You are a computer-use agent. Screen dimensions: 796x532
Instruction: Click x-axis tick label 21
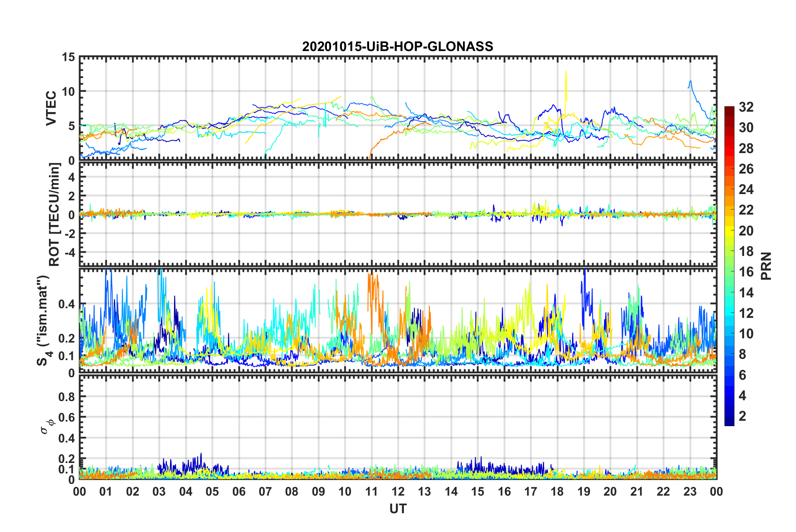click(x=637, y=491)
